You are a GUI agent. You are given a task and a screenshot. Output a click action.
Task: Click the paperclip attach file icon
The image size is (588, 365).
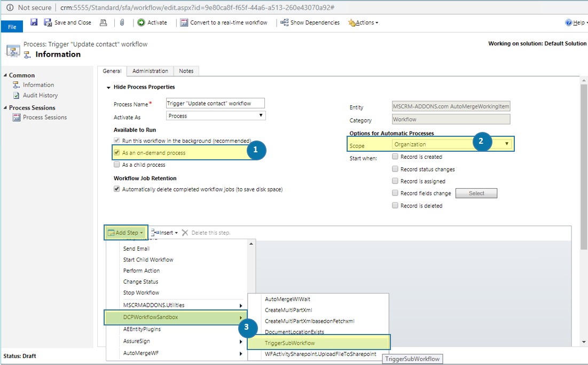click(122, 22)
